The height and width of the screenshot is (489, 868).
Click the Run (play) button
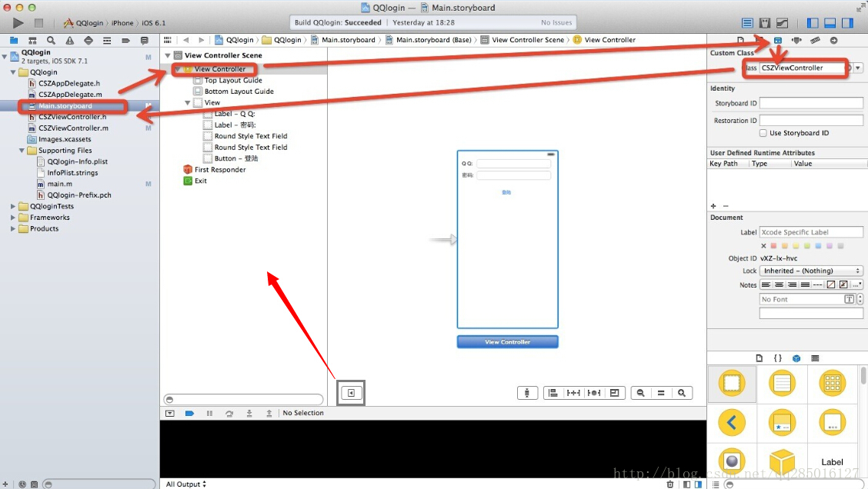coord(18,22)
